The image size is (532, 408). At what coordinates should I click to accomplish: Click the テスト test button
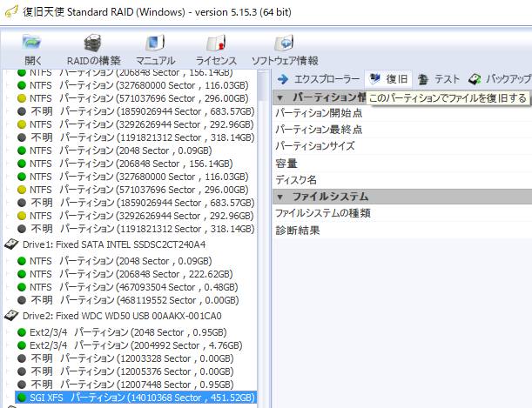click(x=440, y=79)
